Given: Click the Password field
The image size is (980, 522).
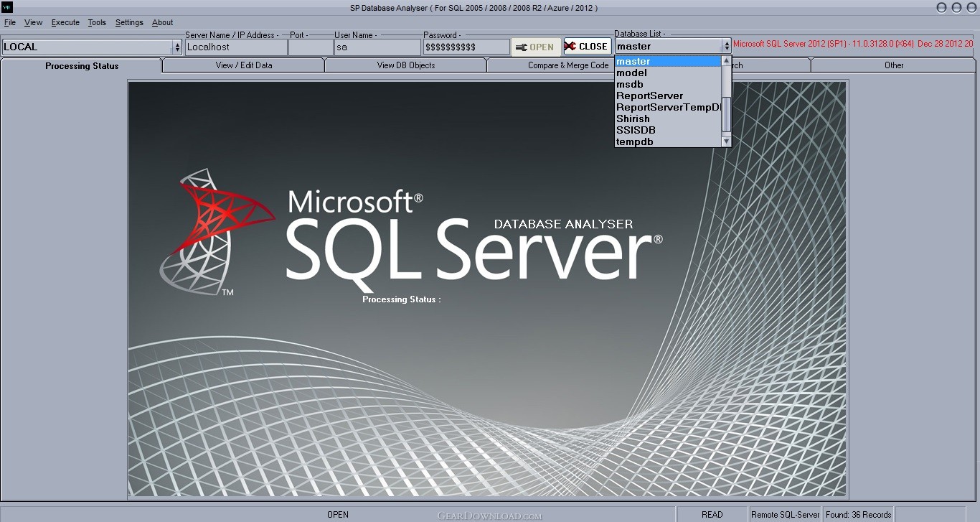Looking at the screenshot, I should coord(466,47).
